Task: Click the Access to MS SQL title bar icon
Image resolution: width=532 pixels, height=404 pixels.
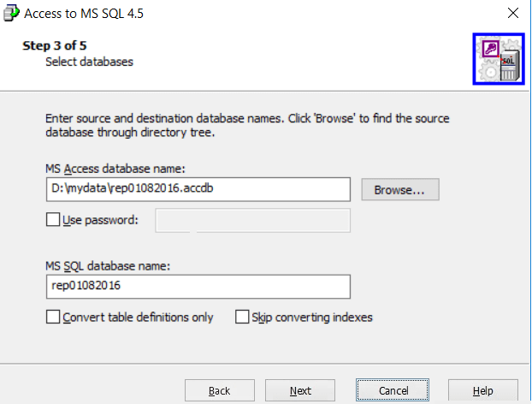Action: 11,13
